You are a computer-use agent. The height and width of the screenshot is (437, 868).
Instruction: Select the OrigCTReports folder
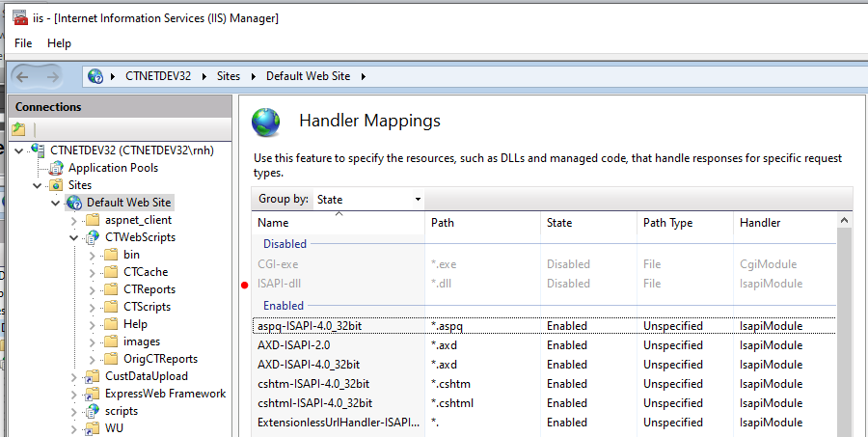[160, 359]
